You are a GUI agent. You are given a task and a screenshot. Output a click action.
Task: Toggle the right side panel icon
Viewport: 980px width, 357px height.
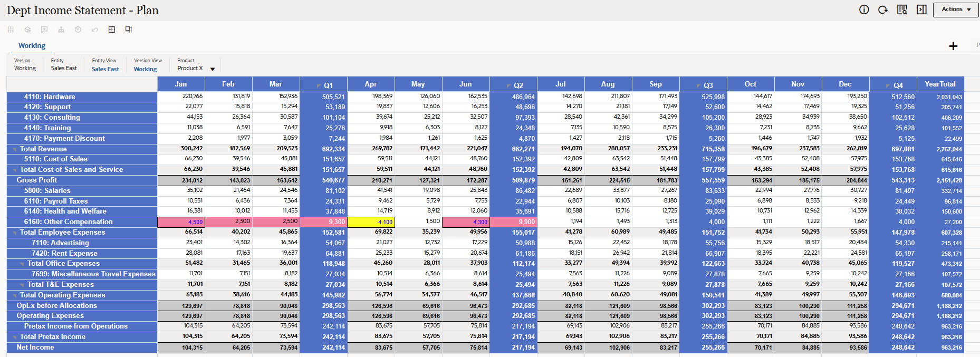point(921,9)
